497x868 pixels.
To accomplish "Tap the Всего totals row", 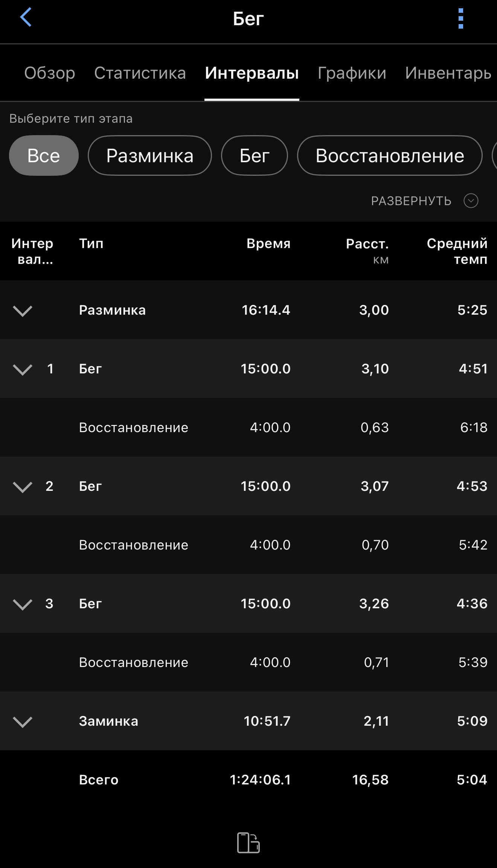I will click(248, 780).
